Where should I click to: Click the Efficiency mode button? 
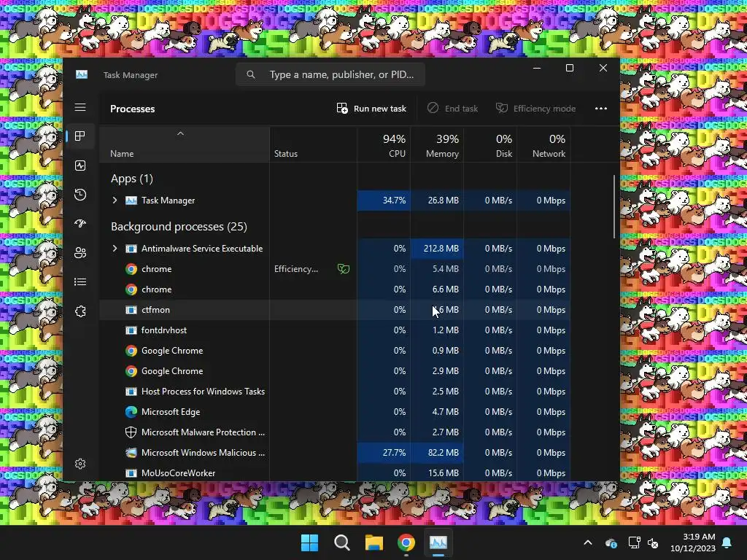pos(535,109)
